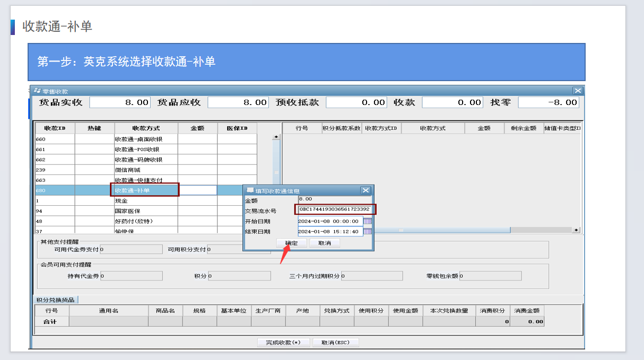644x360 pixels.
Task: Click the 货品应收 amount field
Action: (238, 102)
